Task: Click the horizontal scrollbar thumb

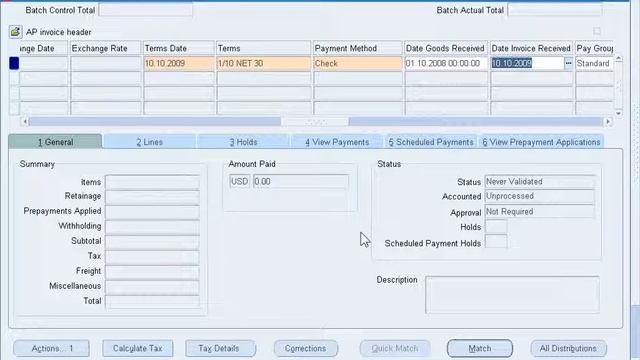Action: (x=315, y=122)
